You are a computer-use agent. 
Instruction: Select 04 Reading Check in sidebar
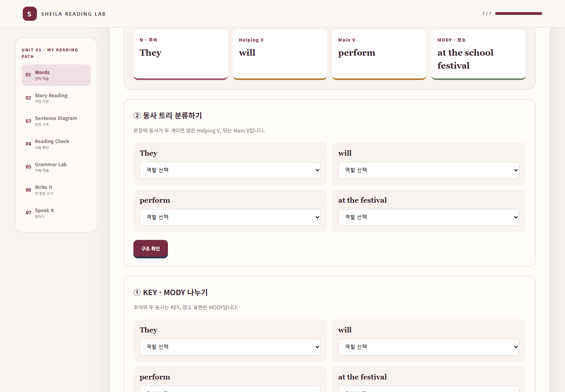click(56, 144)
